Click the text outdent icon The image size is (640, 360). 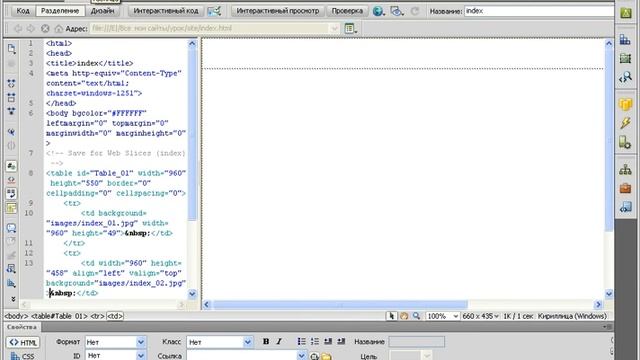(328, 342)
